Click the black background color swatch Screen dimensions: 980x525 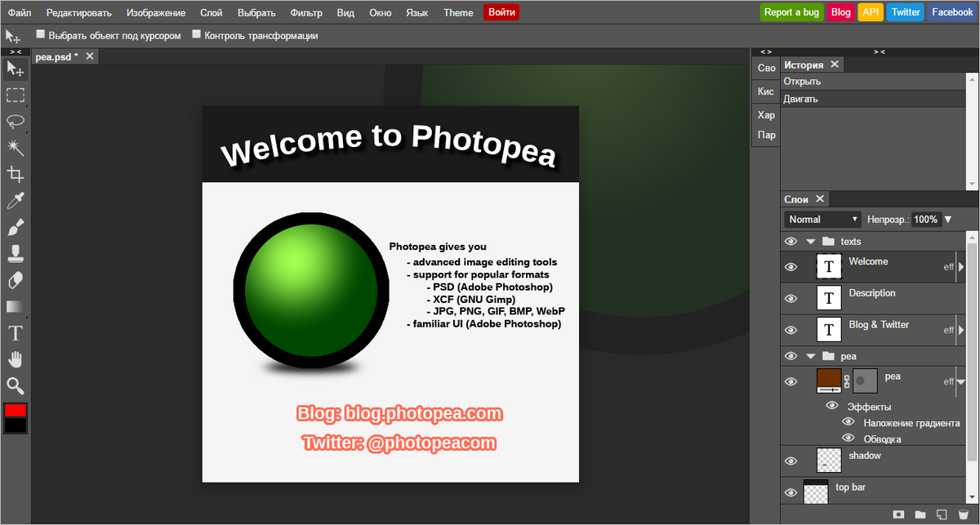coord(16,425)
